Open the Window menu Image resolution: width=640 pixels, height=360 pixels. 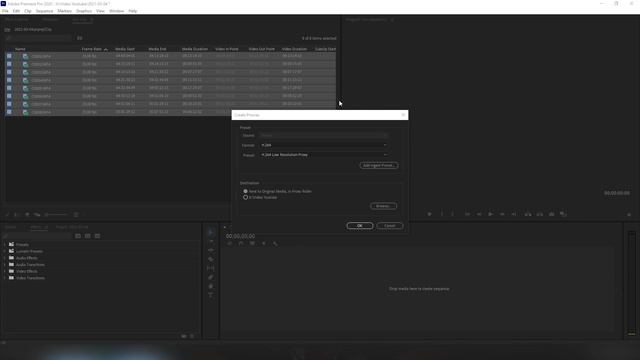[x=116, y=11]
